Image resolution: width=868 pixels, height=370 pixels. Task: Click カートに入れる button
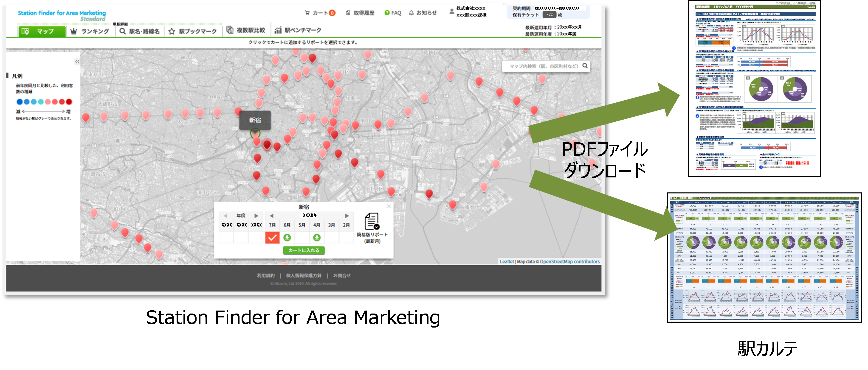304,250
